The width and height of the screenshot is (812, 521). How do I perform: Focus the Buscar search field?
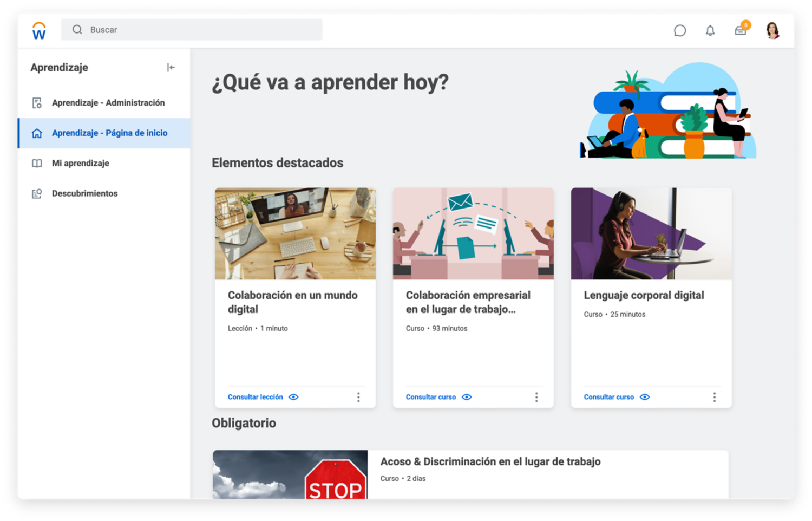pyautogui.click(x=192, y=30)
